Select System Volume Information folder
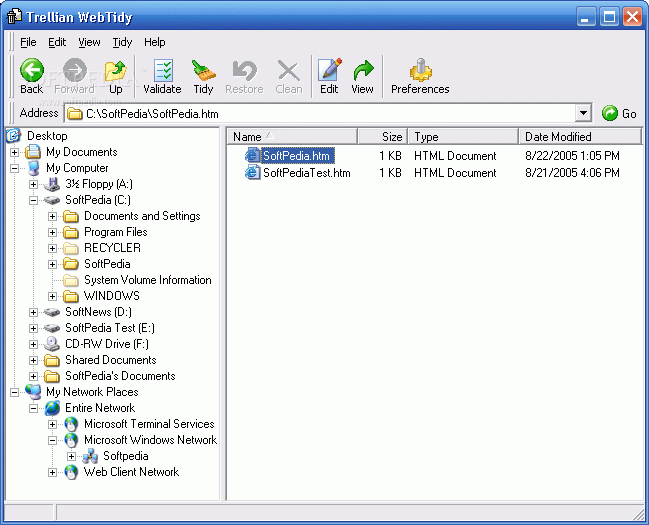Viewport: 649px width, 525px height. pyautogui.click(x=148, y=280)
